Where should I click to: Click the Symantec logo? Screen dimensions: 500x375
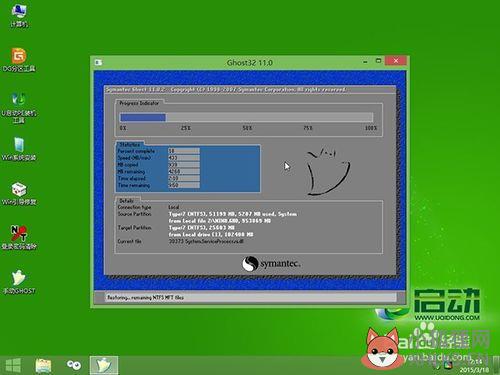point(271,264)
